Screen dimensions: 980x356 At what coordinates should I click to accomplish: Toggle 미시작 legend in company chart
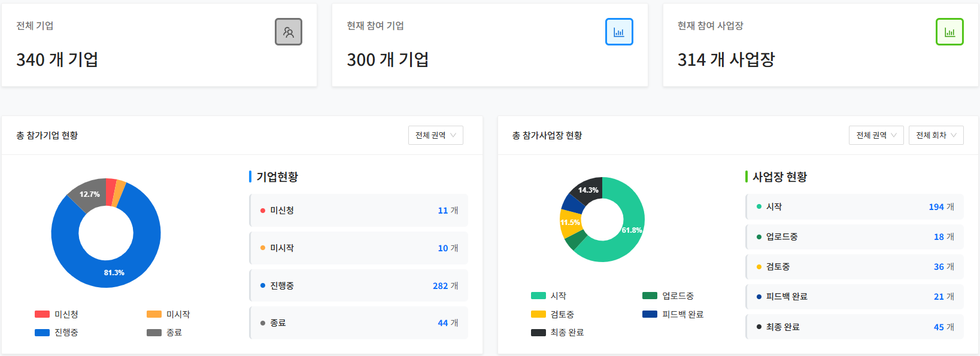168,314
